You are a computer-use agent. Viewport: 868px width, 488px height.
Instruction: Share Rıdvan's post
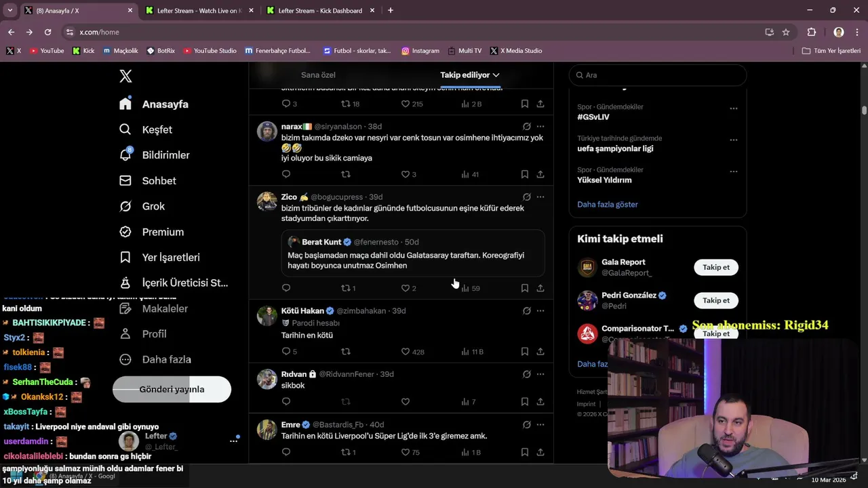tap(540, 402)
